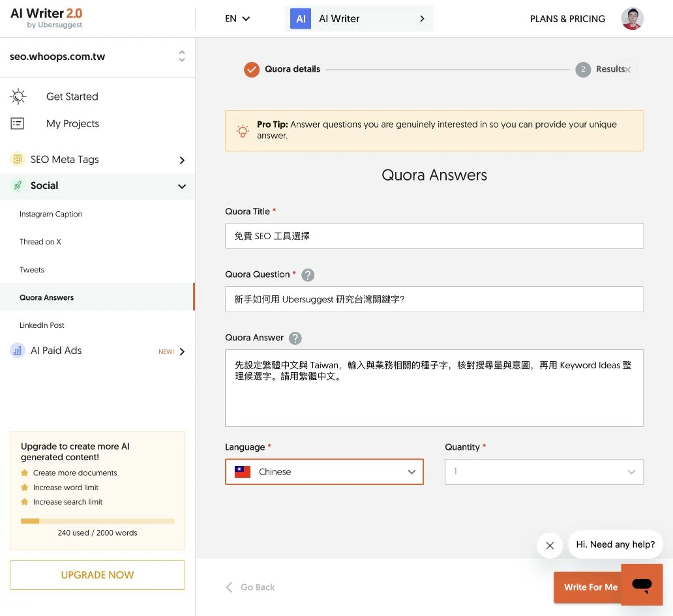
Task: Open Thread on X tool
Action: coord(40,242)
